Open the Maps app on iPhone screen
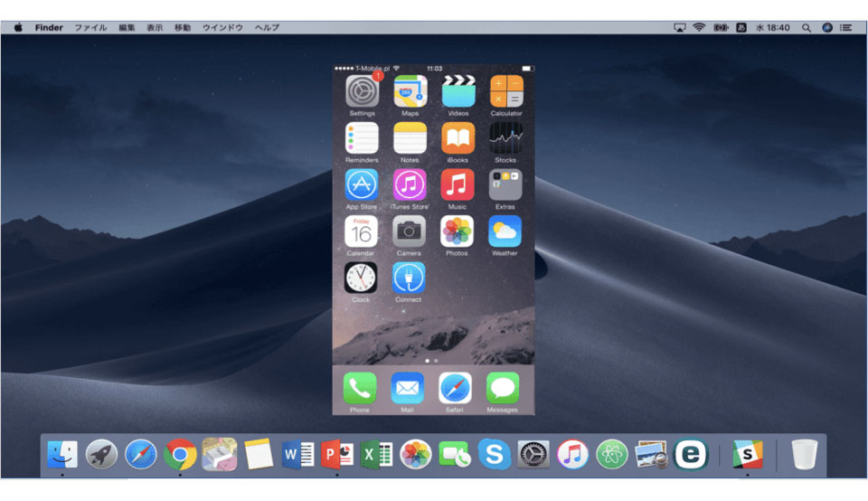This screenshot has height=501, width=868. tap(410, 91)
